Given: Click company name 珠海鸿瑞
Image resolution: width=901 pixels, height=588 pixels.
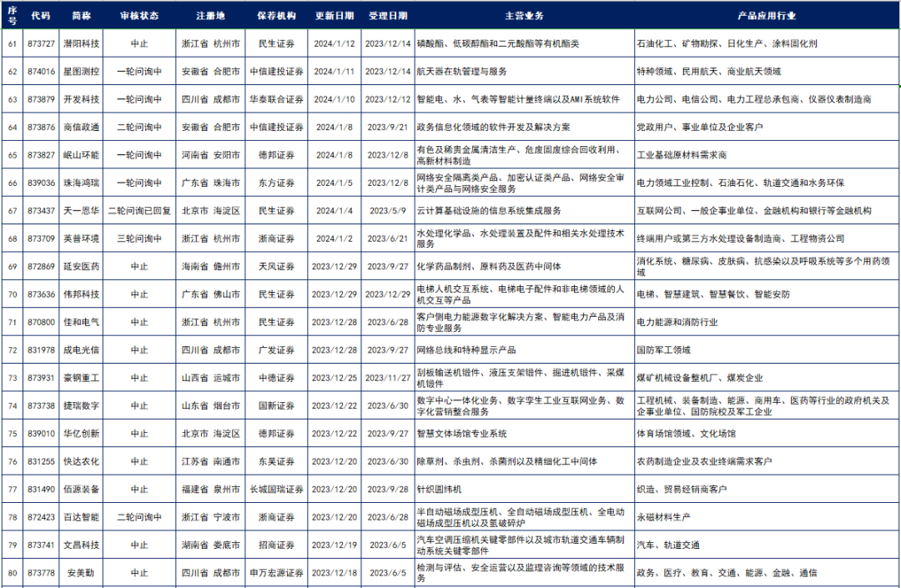Looking at the screenshot, I should 82,183.
